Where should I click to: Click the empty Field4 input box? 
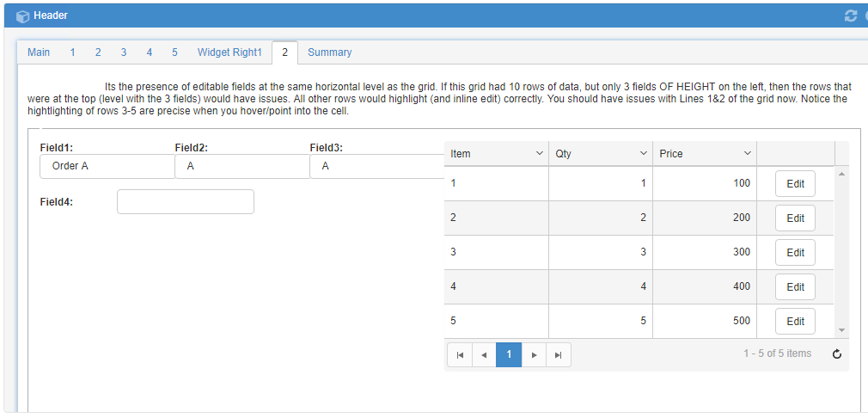pos(186,201)
